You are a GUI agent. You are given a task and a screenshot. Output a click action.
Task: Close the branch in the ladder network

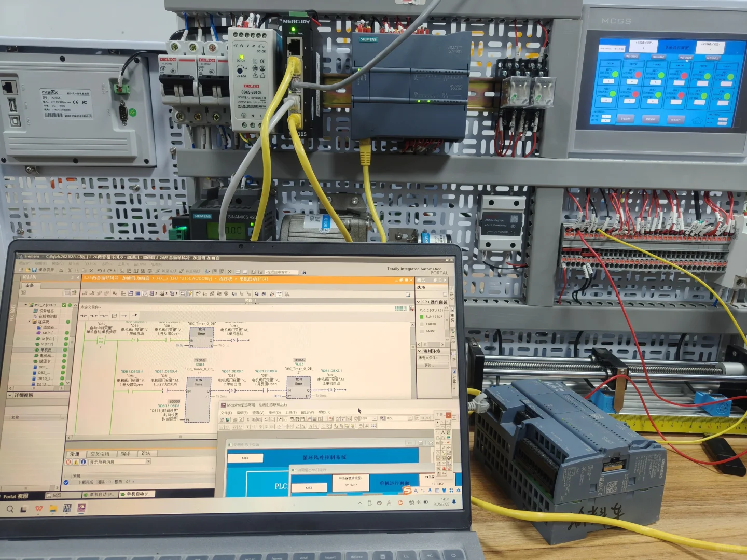[x=134, y=315]
